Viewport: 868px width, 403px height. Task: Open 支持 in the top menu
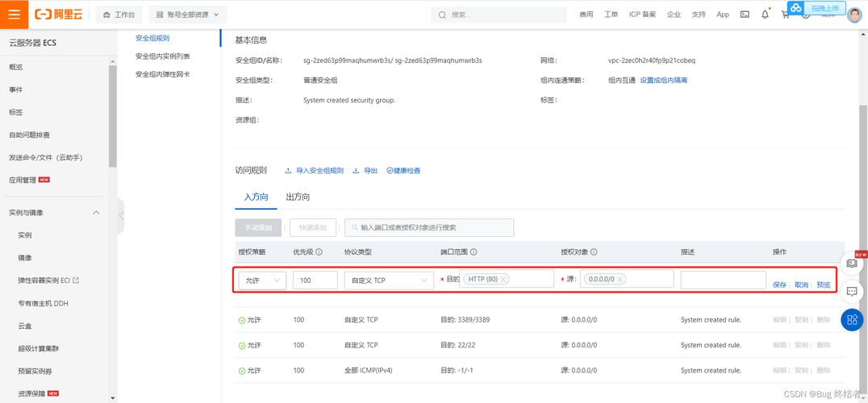tap(699, 15)
